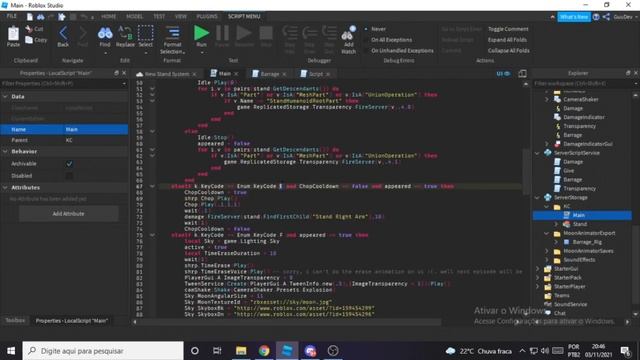Switch to the Toolbox panel tab

coord(15,320)
